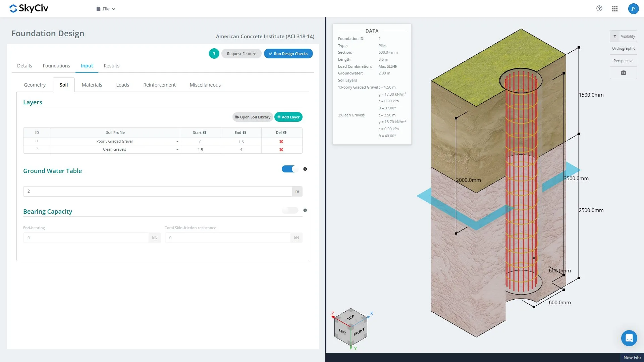This screenshot has width=644, height=362.
Task: Click Run Design Checks button
Action: coord(288,54)
